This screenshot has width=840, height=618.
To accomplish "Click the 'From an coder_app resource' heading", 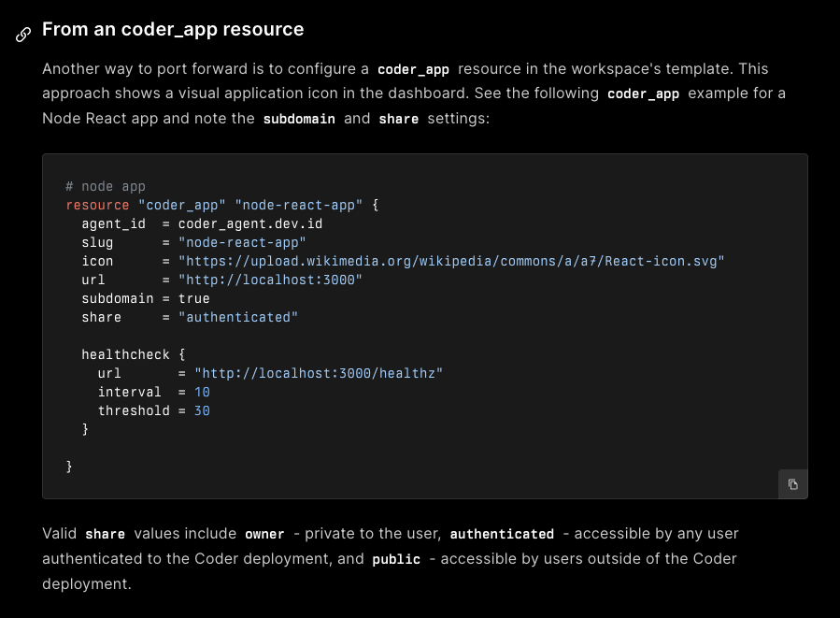I will (173, 29).
